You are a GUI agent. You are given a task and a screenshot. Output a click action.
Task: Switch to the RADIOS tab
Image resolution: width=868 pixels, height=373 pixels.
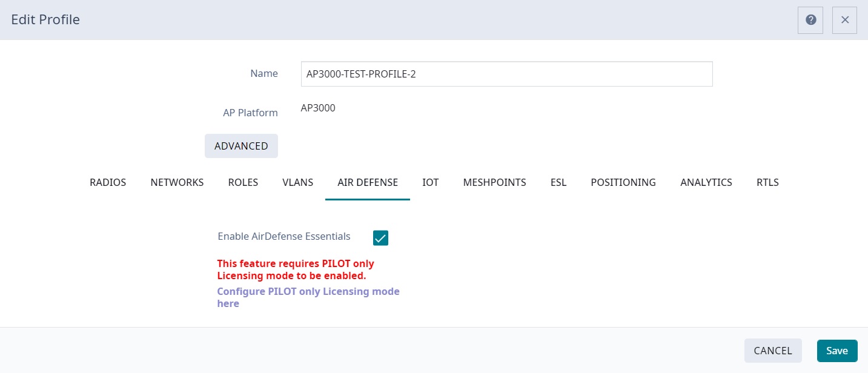point(108,182)
